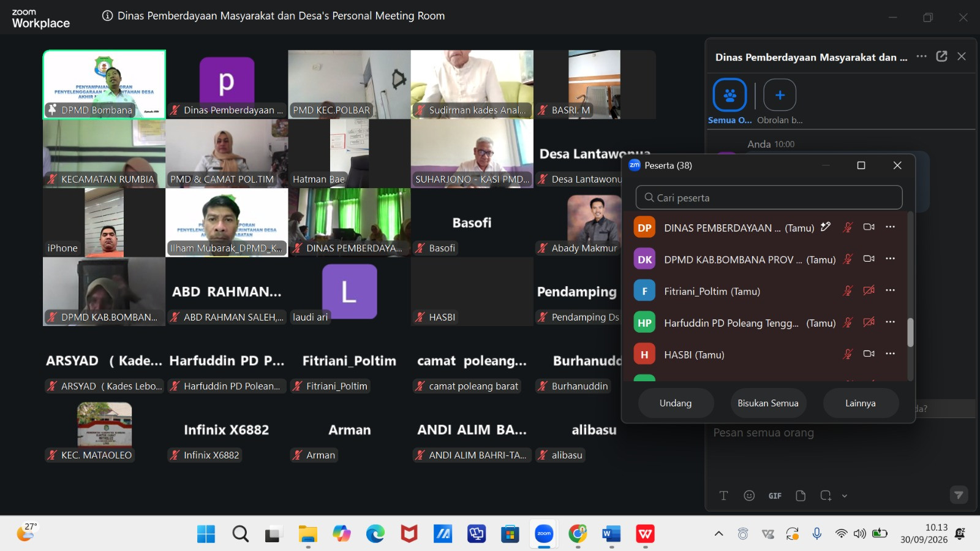The image size is (980, 551).
Task: Open more options for Fitriani_Poltim participant
Action: 890,291
